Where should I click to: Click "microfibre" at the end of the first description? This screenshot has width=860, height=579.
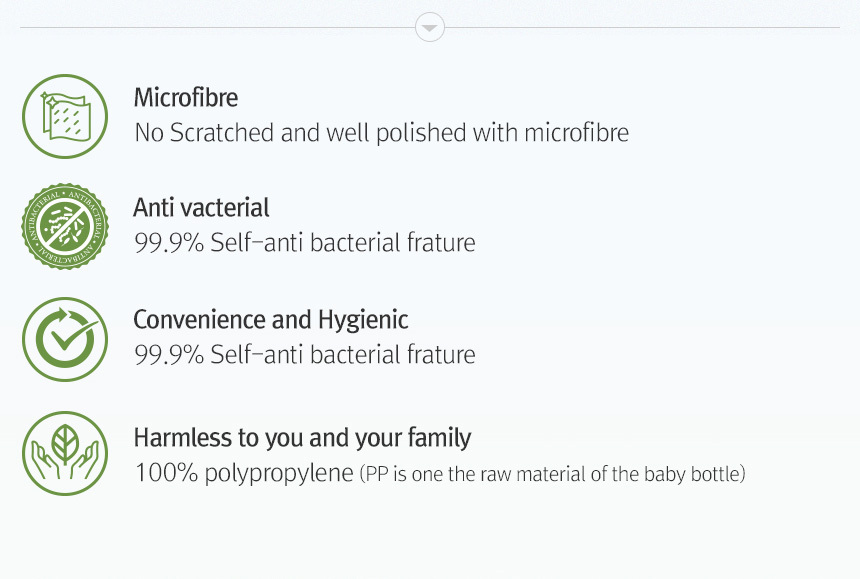pos(579,132)
